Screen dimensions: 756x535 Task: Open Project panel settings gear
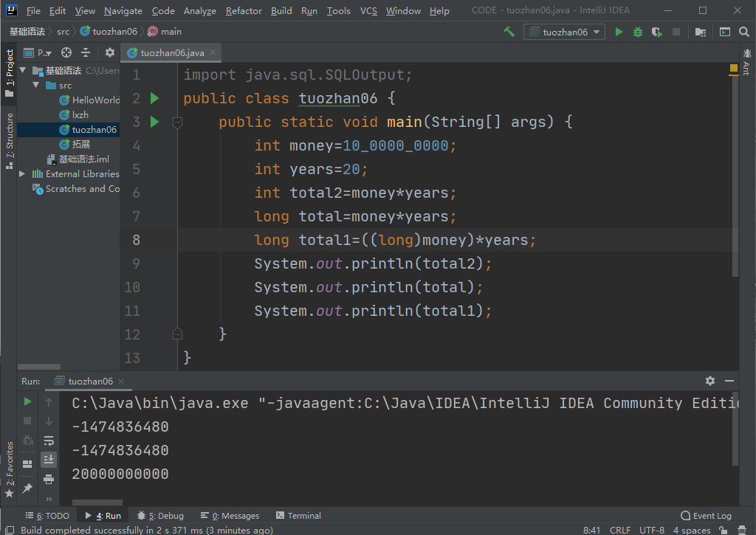[110, 52]
